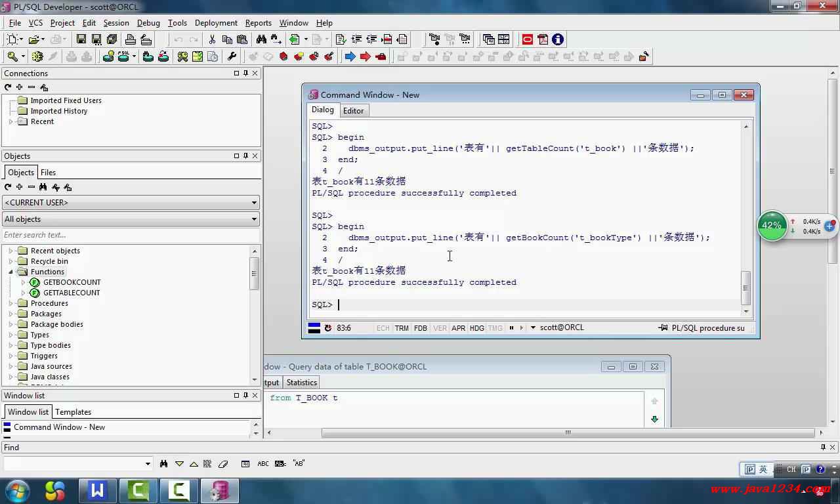
Task: Click the query window horizontal scrollbar
Action: coord(568,432)
